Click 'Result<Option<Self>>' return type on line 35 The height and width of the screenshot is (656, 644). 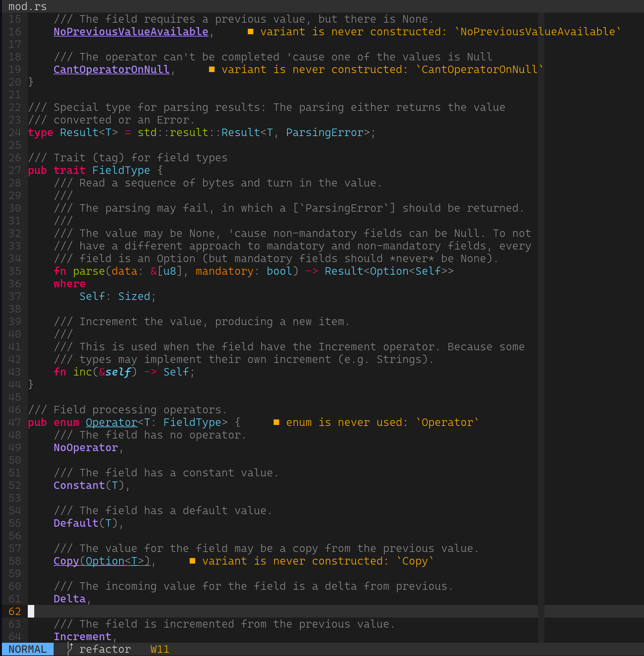point(389,271)
